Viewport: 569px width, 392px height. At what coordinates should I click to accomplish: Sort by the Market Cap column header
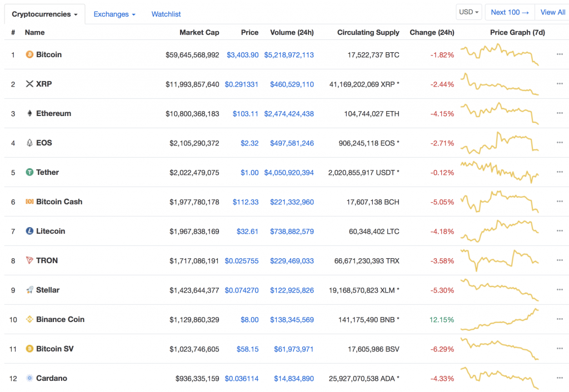199,32
